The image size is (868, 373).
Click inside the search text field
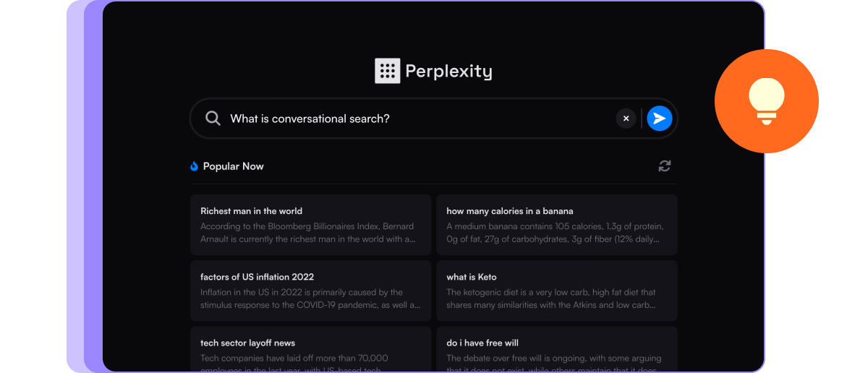(x=420, y=119)
